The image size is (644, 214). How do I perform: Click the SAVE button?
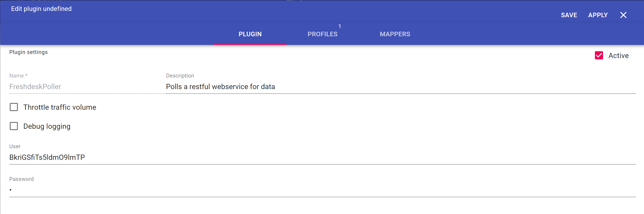click(x=569, y=15)
